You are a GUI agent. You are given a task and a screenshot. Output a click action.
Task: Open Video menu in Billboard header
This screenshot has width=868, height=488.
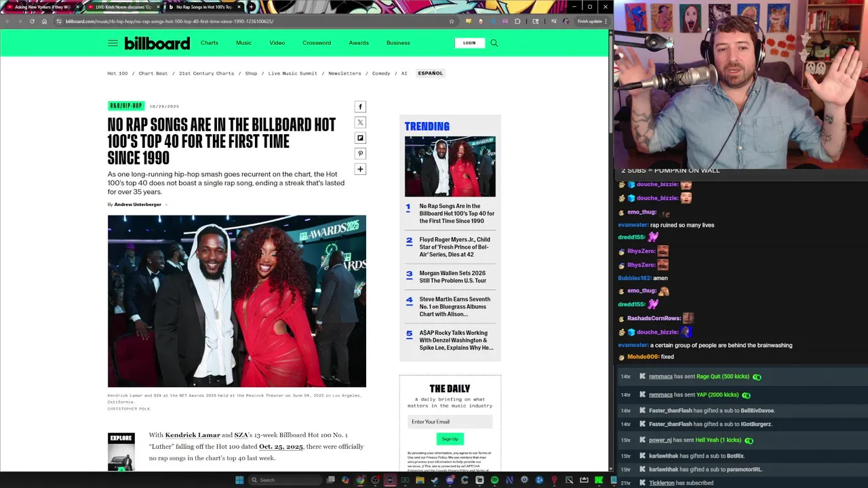277,43
